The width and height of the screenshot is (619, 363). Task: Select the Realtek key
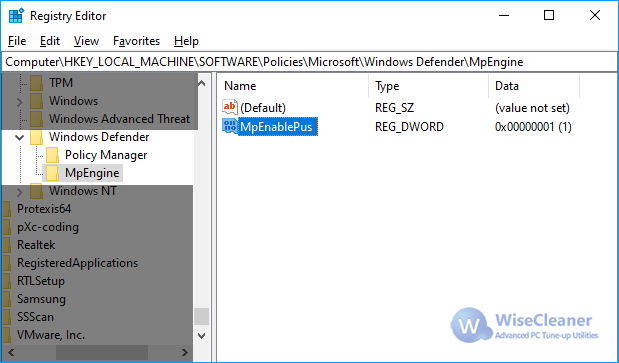[36, 245]
